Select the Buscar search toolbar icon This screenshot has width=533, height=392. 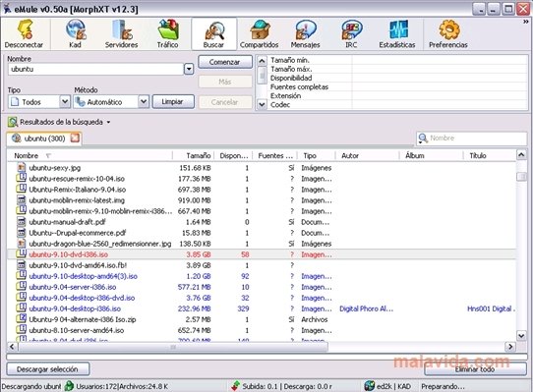213,34
